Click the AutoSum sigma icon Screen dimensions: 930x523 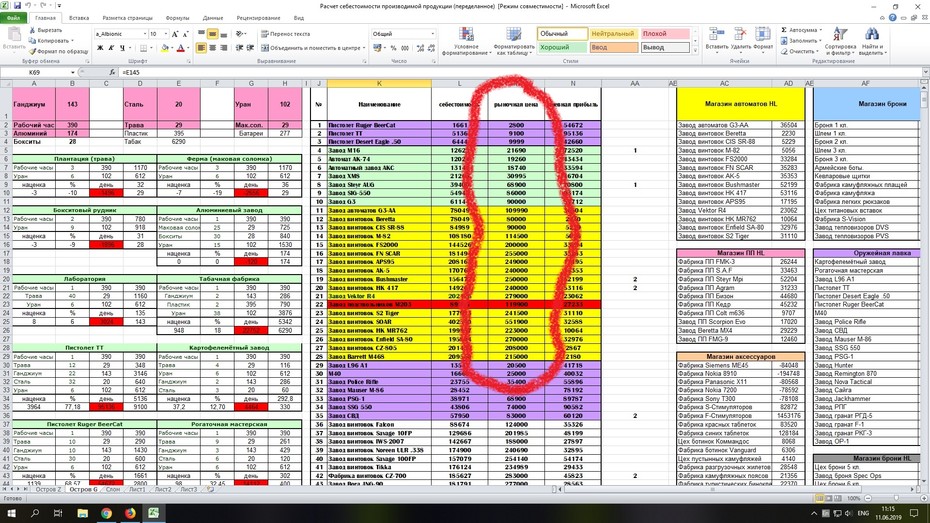[x=784, y=30]
